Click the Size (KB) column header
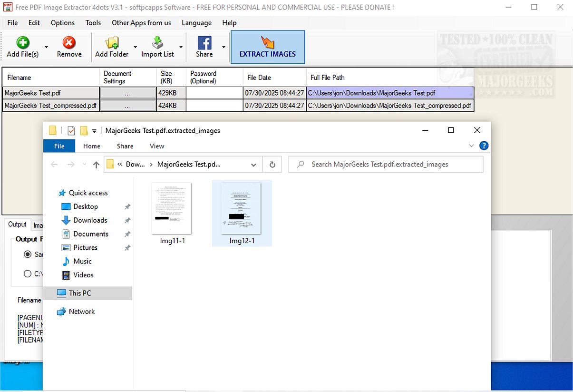Image resolution: width=573 pixels, height=392 pixels. click(x=171, y=78)
